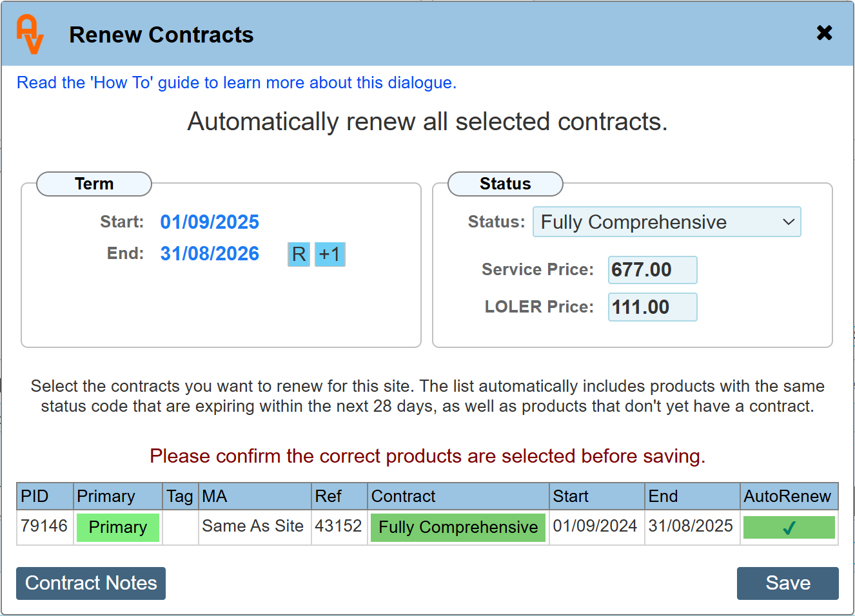
Task: Click the start date 01/09/2025
Action: coord(210,222)
